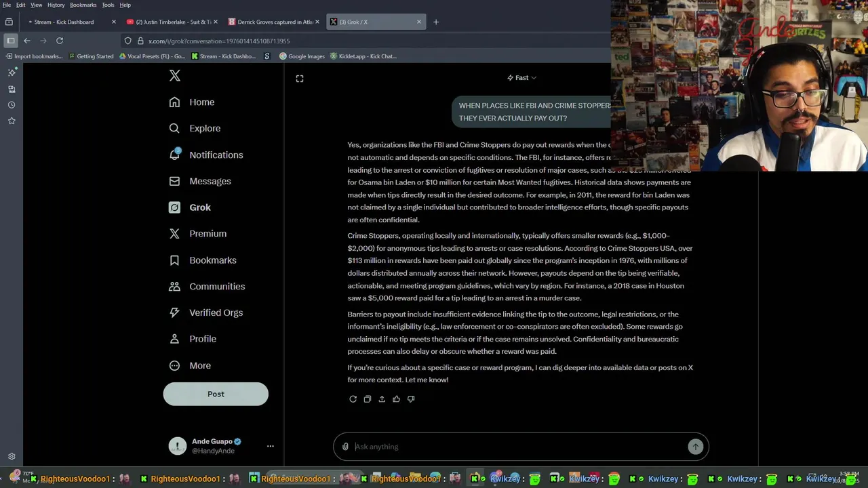
Task: Open the Help menu
Action: pos(125,5)
